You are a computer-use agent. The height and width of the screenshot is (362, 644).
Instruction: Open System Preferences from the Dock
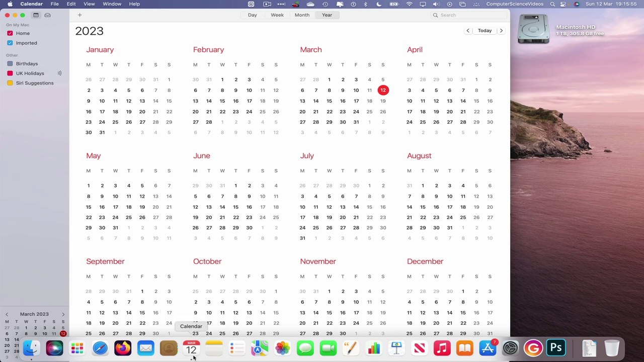(x=511, y=348)
